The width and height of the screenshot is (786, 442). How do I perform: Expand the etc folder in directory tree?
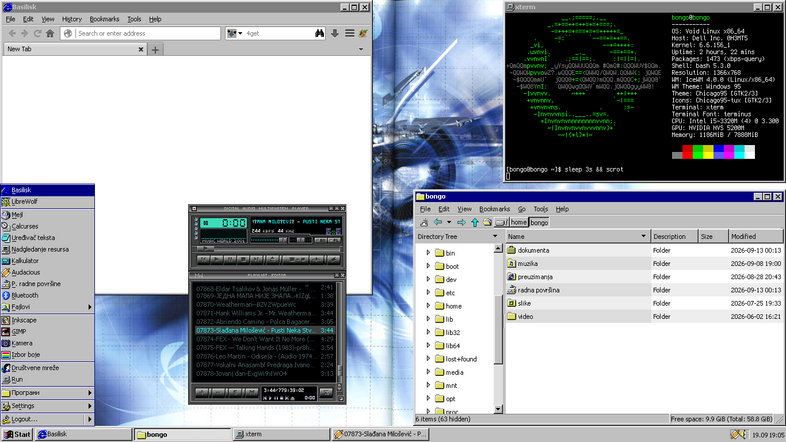click(x=428, y=293)
